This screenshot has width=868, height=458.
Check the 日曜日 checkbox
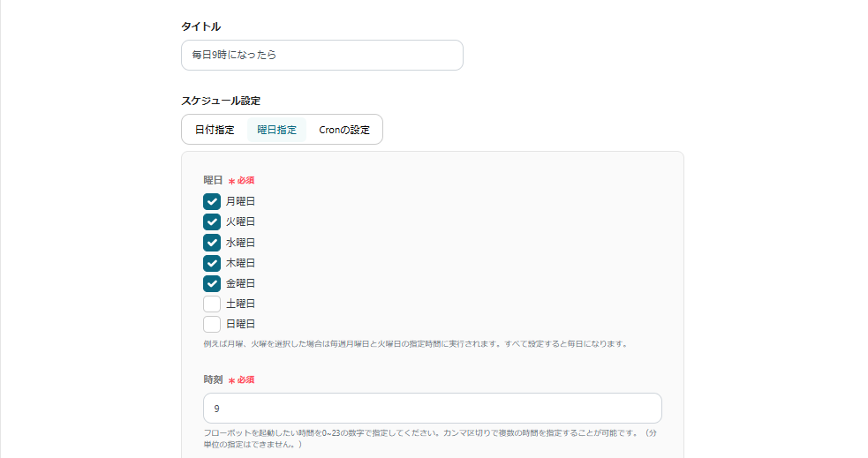tap(212, 324)
